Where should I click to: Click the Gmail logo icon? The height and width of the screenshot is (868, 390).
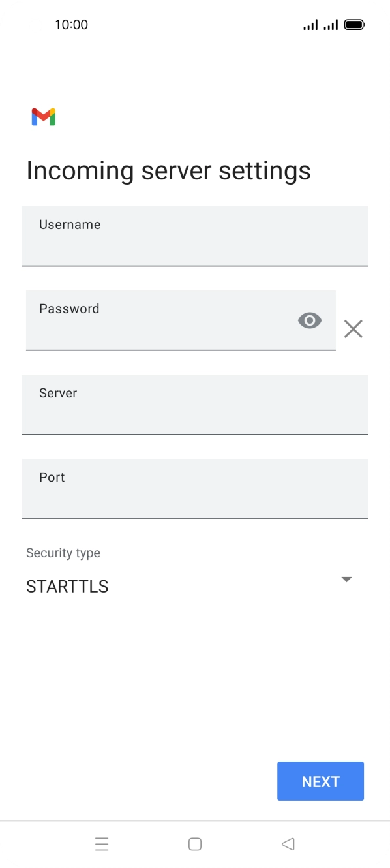[43, 116]
